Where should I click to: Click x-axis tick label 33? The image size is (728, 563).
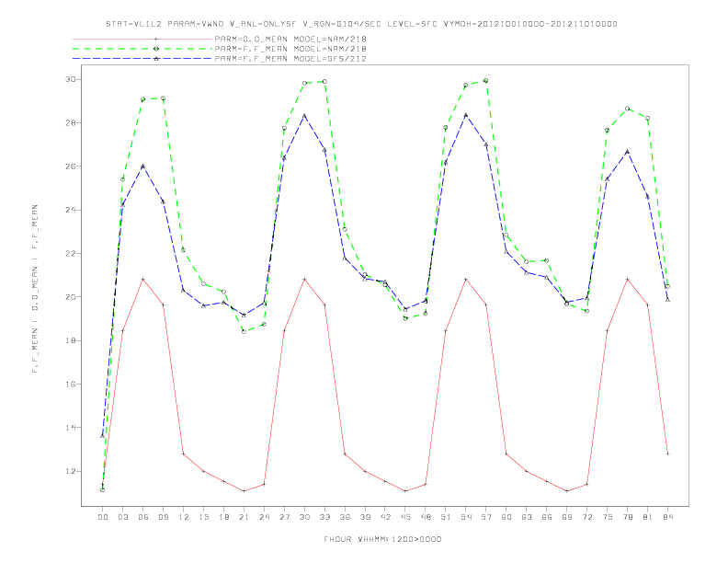(x=324, y=517)
